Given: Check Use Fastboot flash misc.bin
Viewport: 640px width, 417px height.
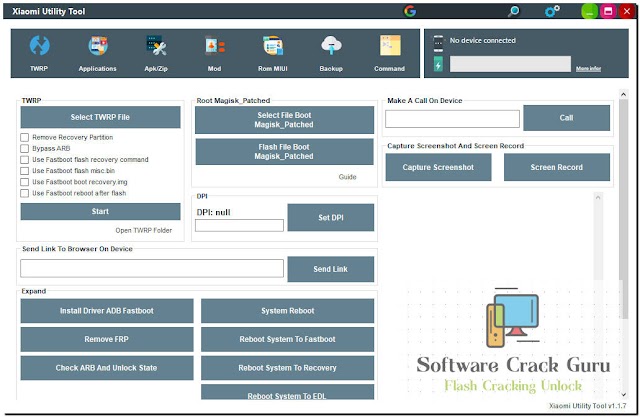Looking at the screenshot, I should click(24, 171).
